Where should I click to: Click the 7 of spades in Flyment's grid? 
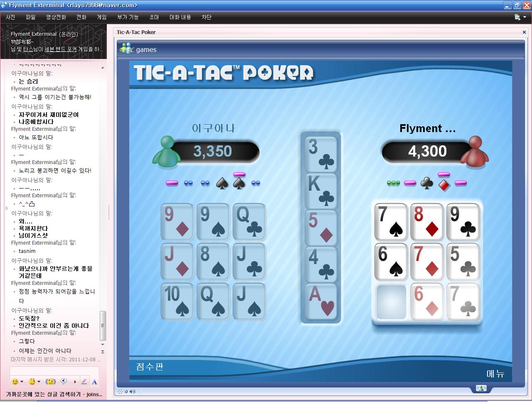[x=391, y=221]
